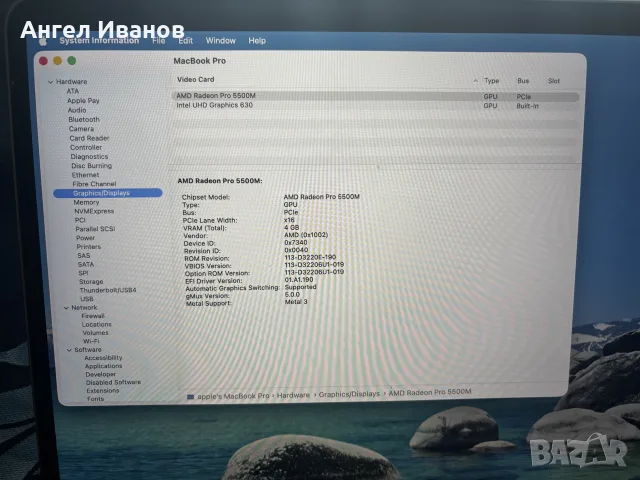Click Hardware in the path bar
Image resolution: width=640 pixels, height=480 pixels.
293,395
